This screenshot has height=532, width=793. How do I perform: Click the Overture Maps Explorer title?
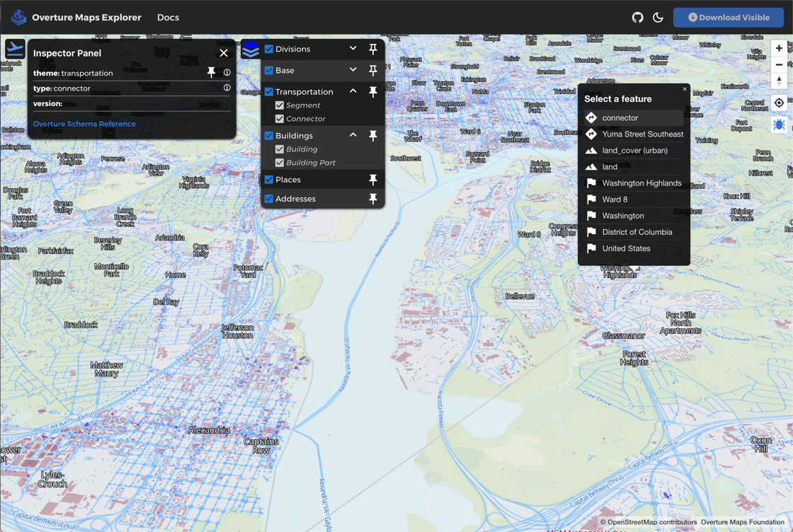86,17
